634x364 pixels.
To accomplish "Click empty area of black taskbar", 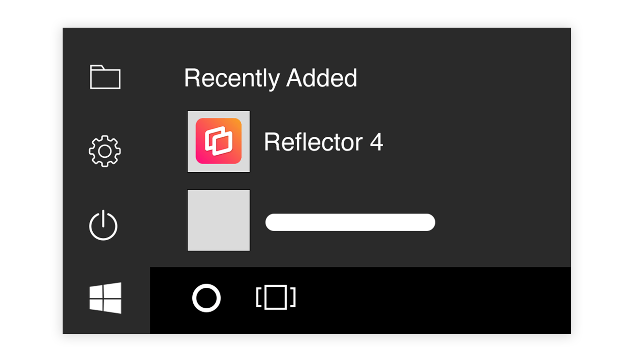I will [x=432, y=300].
